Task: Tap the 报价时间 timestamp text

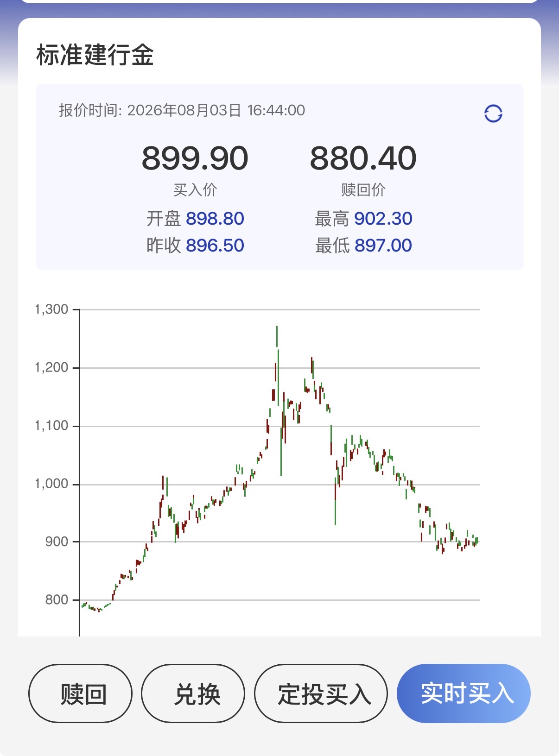Action: click(182, 110)
